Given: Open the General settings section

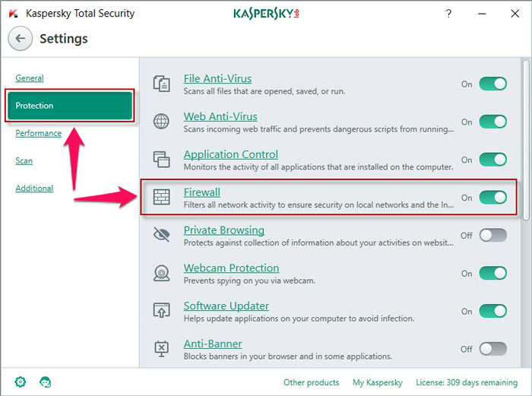Looking at the screenshot, I should click(x=30, y=78).
